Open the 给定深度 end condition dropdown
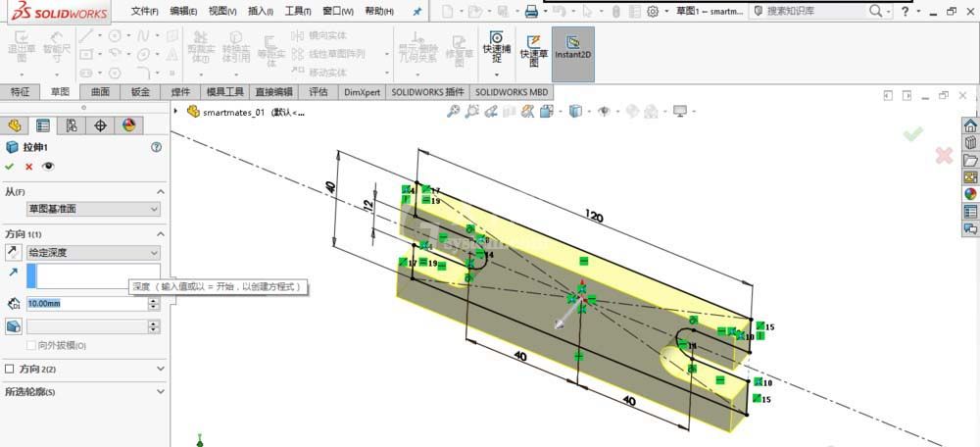 (93, 253)
